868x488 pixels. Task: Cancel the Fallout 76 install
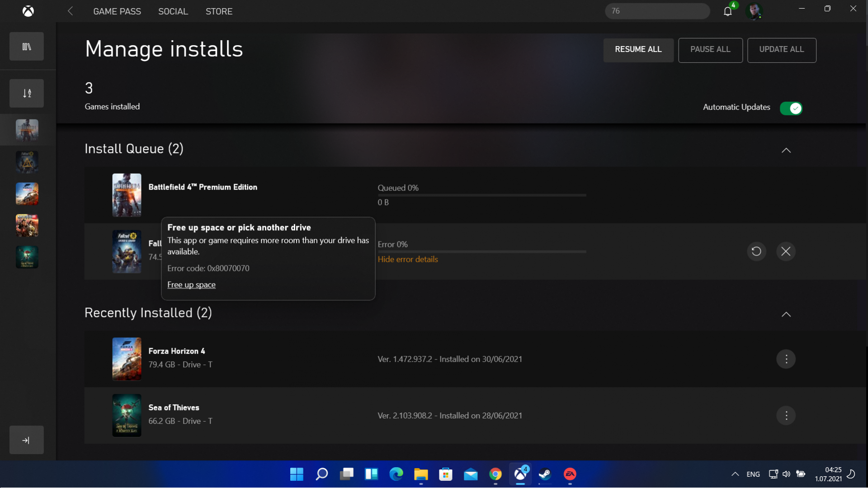click(x=786, y=251)
